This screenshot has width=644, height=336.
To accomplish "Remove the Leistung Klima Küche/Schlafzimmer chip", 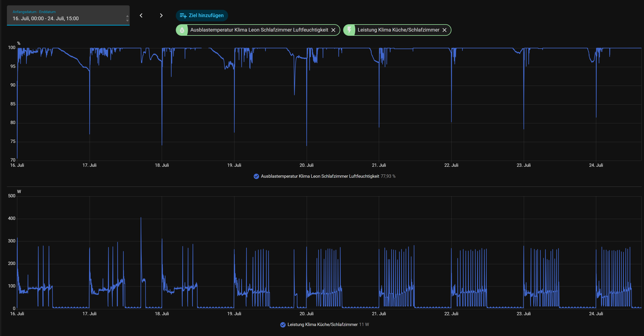I will click(445, 30).
